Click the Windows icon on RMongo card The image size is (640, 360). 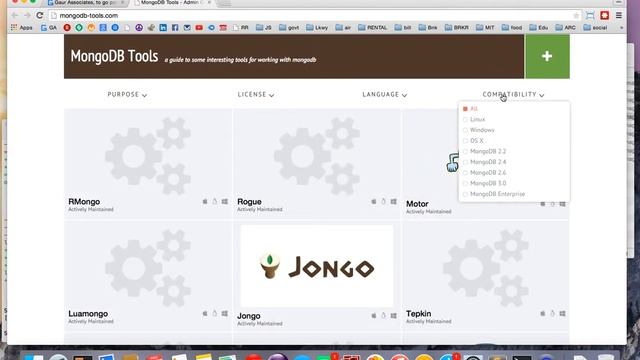(224, 201)
